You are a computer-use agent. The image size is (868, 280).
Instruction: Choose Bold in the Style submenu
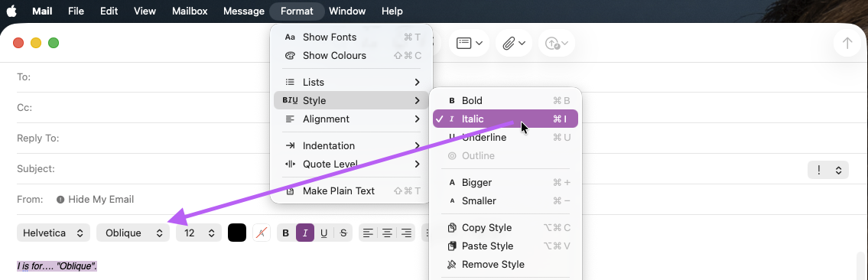(506, 101)
